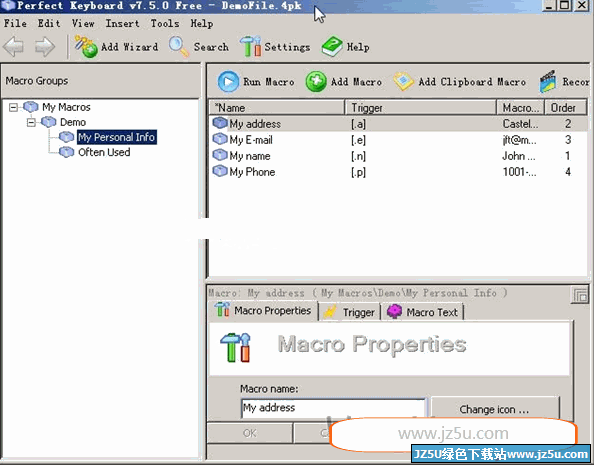594x466 pixels.
Task: Open the Help menu
Action: pos(202,23)
